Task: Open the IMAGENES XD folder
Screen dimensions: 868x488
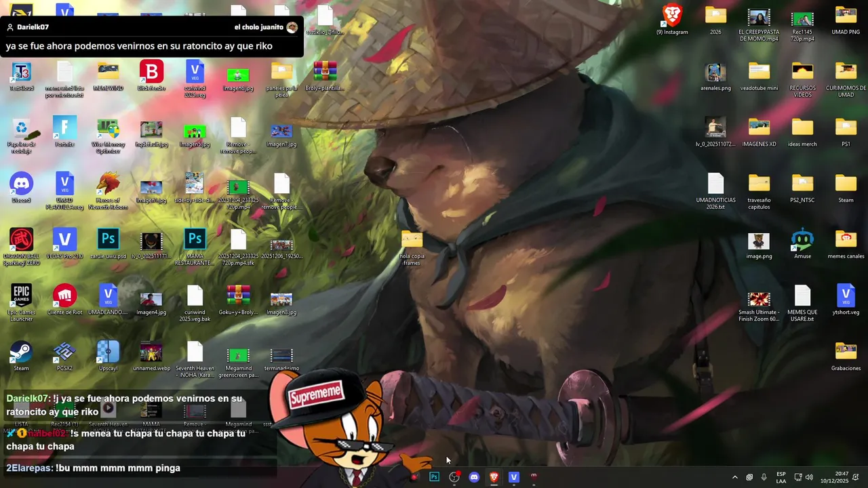Action: pos(759,132)
